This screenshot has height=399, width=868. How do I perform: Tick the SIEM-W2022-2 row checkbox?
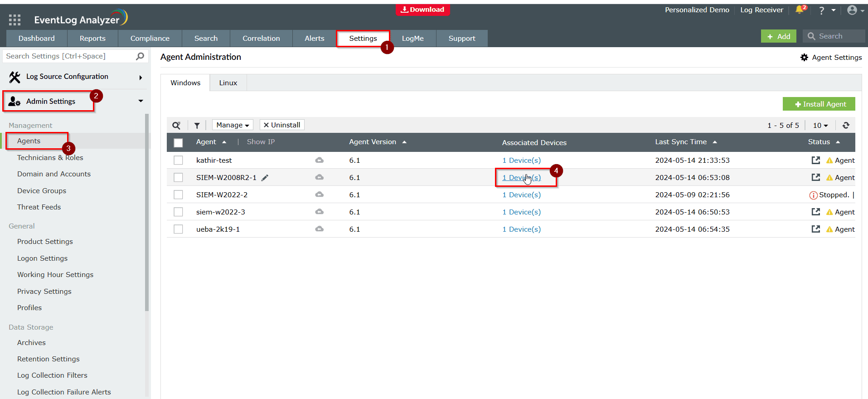[x=178, y=195]
